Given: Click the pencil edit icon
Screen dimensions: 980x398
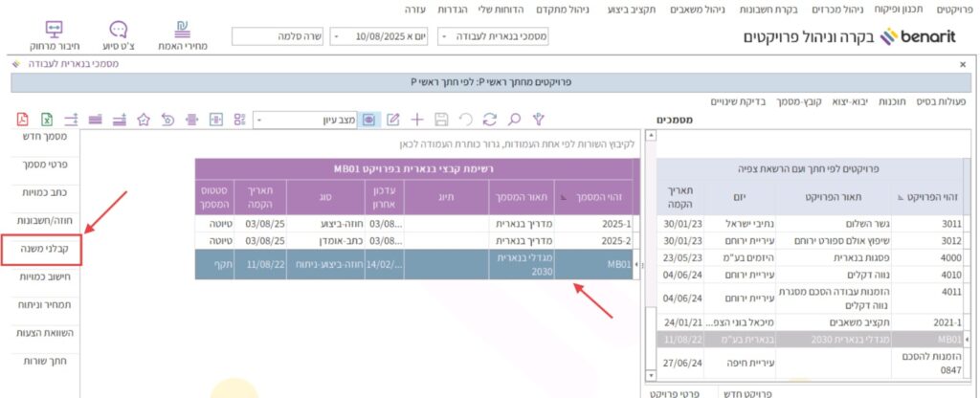Looking at the screenshot, I should (392, 120).
